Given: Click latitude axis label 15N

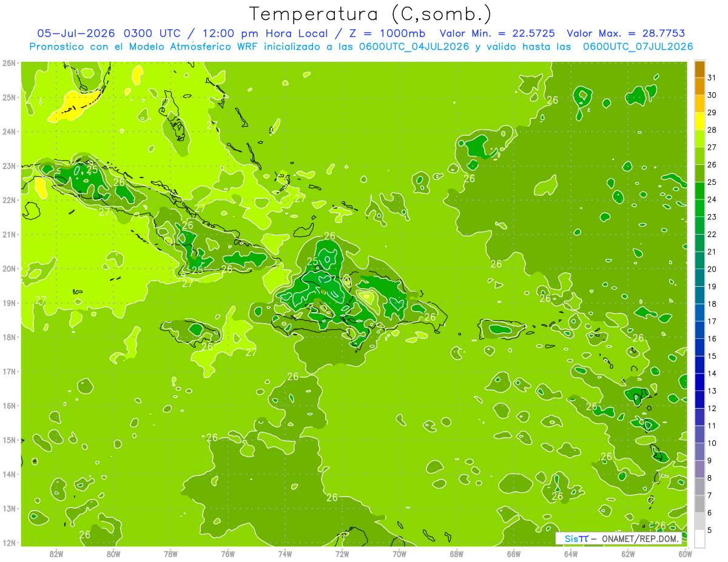Looking at the screenshot, I should click(x=9, y=440).
